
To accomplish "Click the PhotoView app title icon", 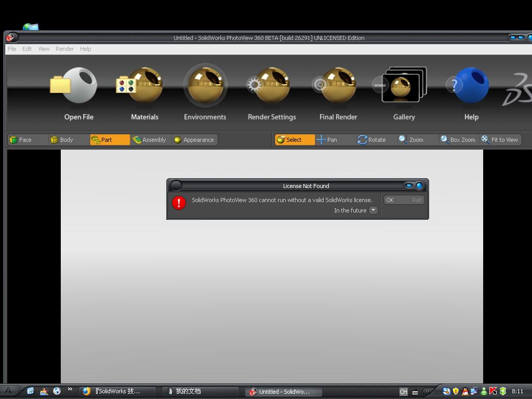I will pyautogui.click(x=11, y=37).
